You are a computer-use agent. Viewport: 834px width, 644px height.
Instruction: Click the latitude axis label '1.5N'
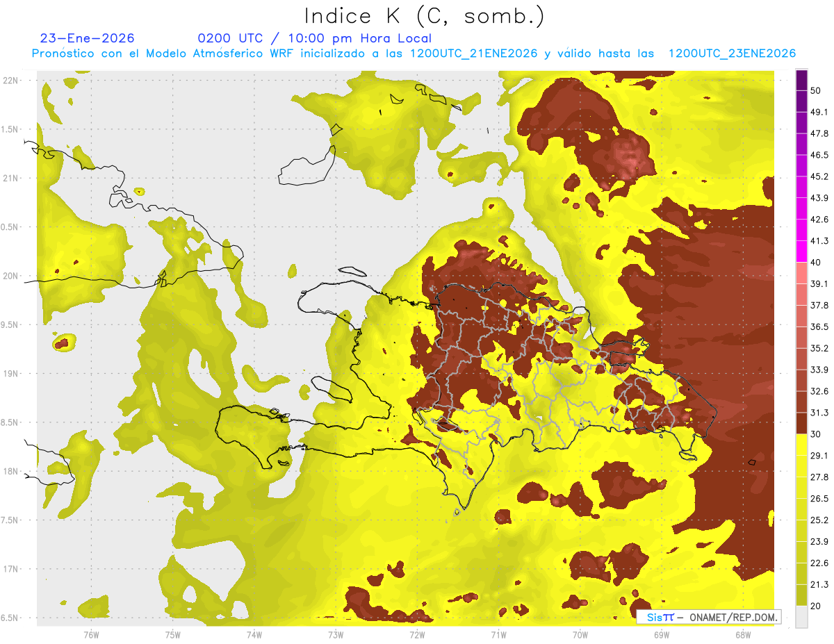(x=10, y=130)
